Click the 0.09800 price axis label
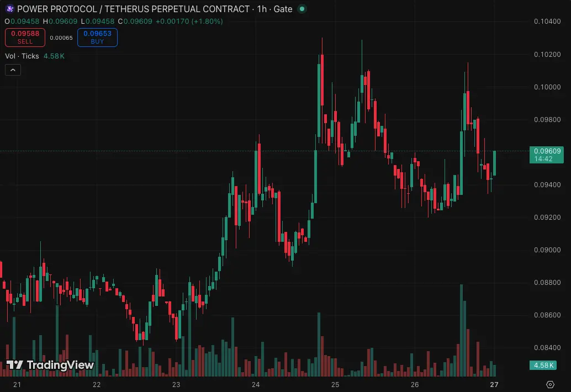Screen dimensions: 571x392 point(547,120)
